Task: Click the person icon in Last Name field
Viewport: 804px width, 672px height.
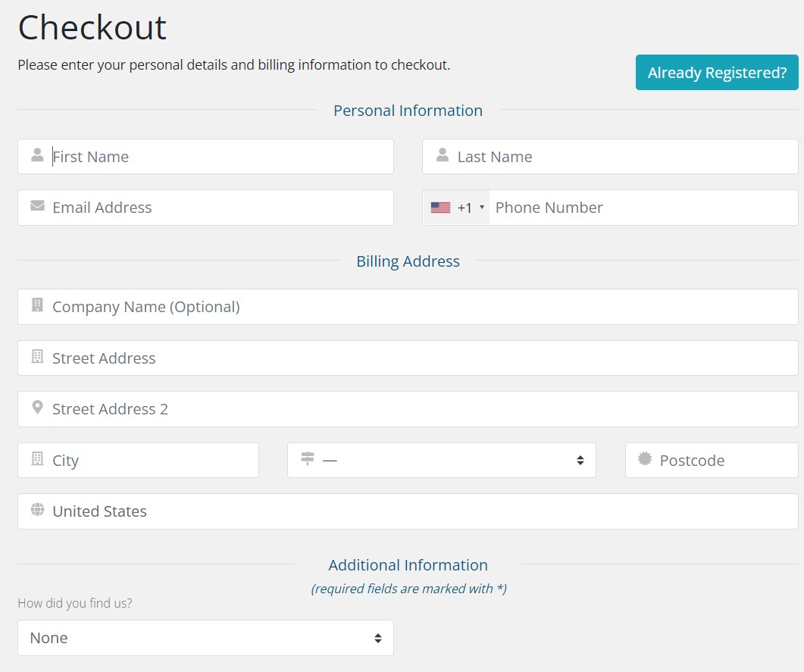Action: coord(442,155)
